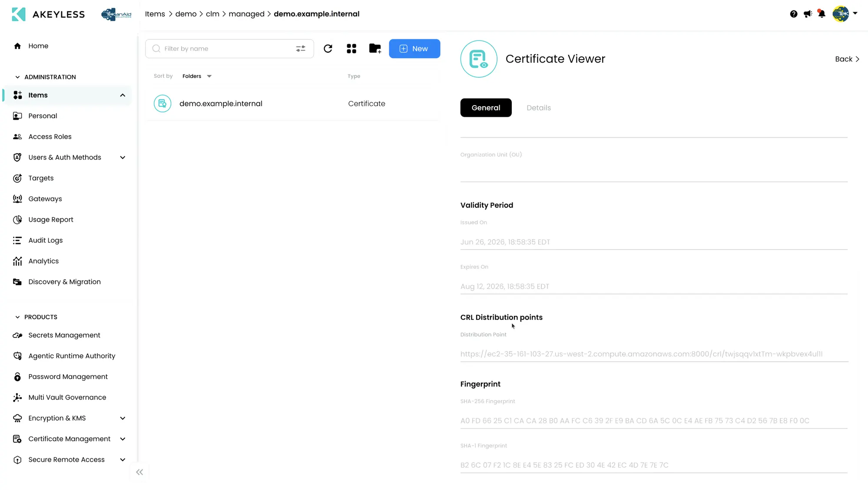868x490 pixels.
Task: Click the Type column header
Action: [x=354, y=76]
